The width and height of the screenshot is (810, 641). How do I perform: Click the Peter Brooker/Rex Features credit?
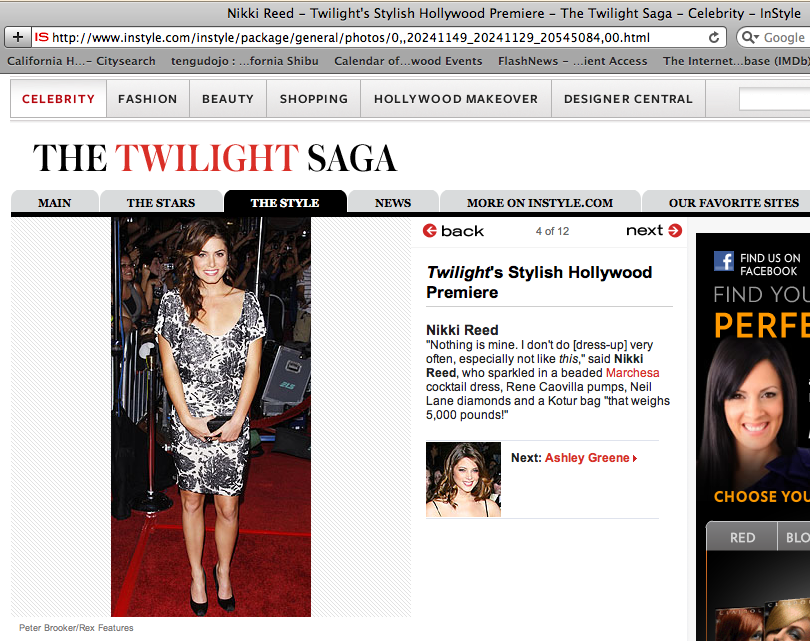pos(76,628)
